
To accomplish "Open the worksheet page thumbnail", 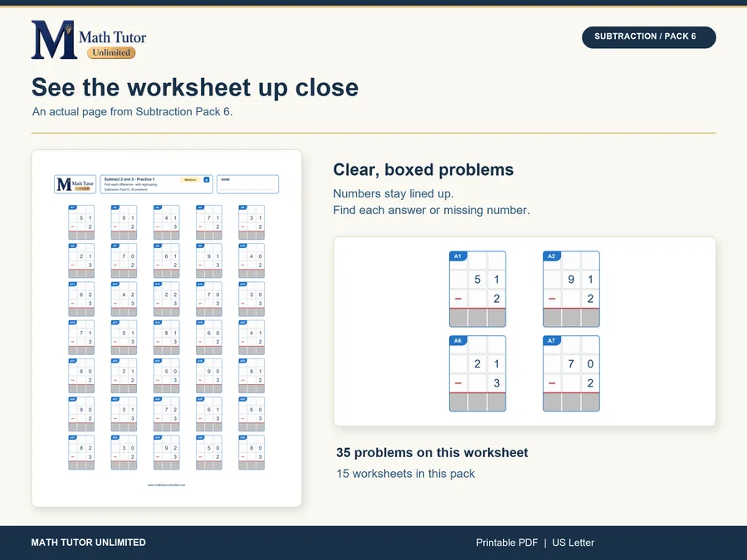I will click(x=167, y=328).
